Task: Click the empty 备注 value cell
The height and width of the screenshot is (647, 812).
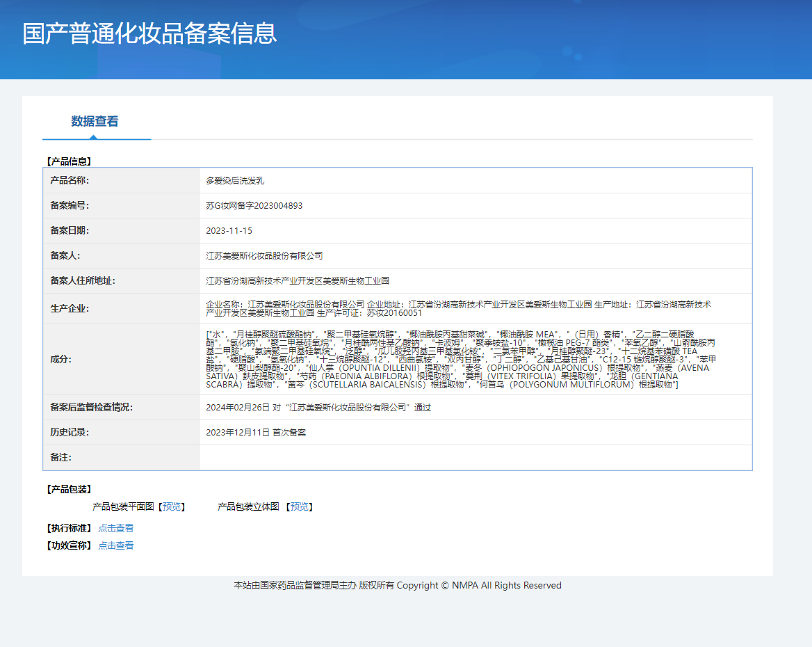Action: [475, 458]
